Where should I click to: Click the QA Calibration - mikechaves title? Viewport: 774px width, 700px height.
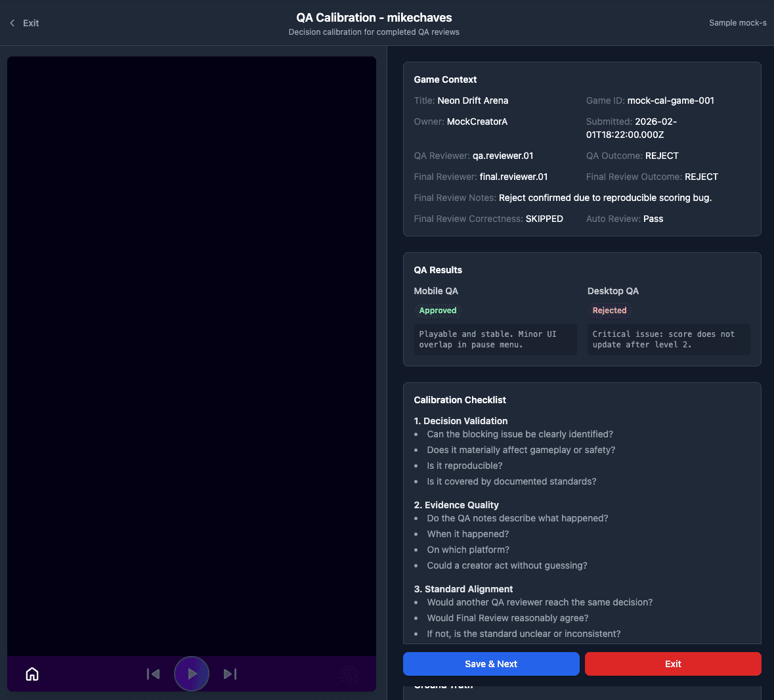coord(374,18)
